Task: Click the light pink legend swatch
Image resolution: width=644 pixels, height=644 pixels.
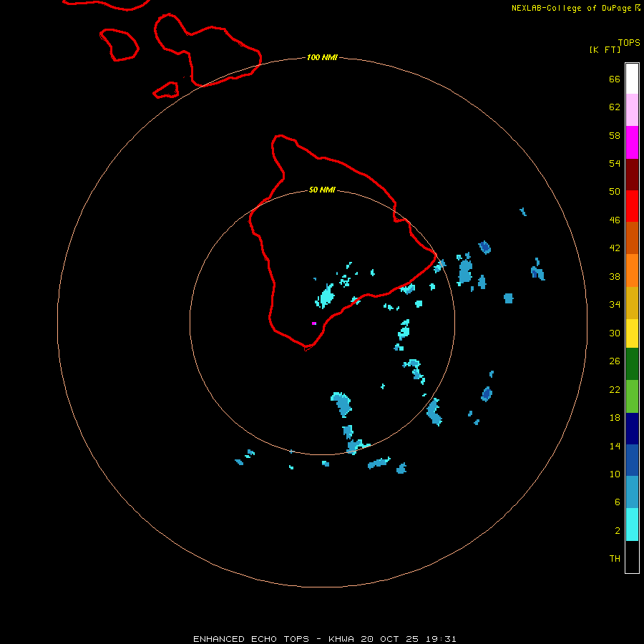Action: click(632, 109)
